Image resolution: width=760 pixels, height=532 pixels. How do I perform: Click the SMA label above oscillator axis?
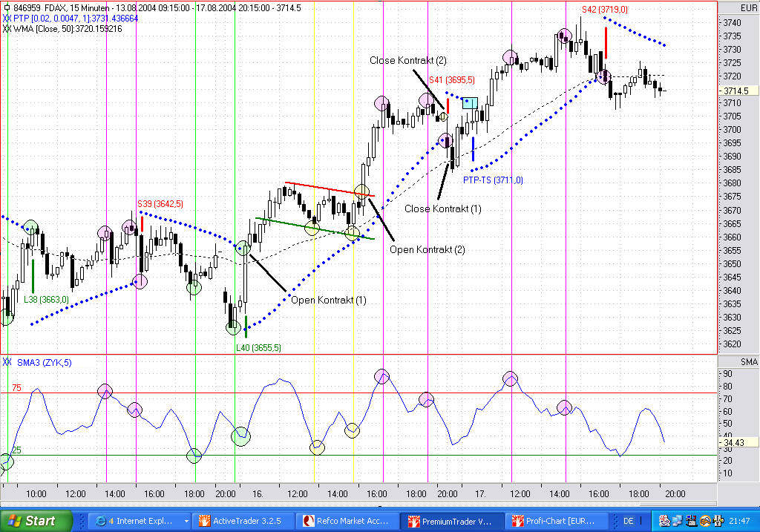749,362
